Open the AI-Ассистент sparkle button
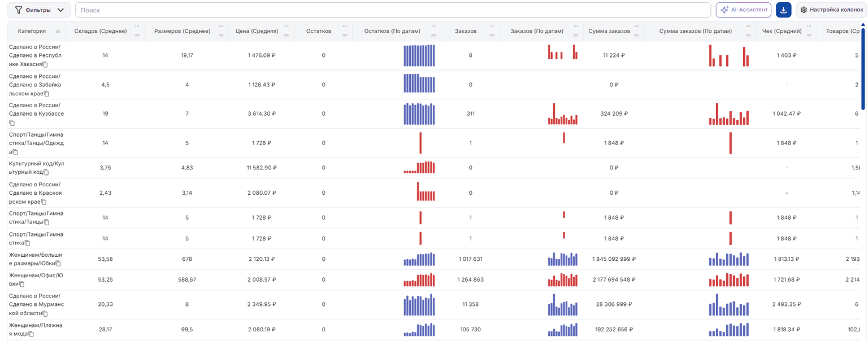 click(743, 10)
